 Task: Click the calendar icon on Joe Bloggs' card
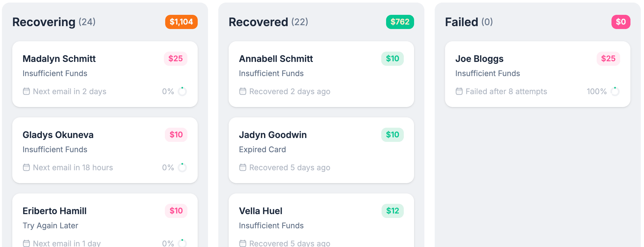coord(459,91)
